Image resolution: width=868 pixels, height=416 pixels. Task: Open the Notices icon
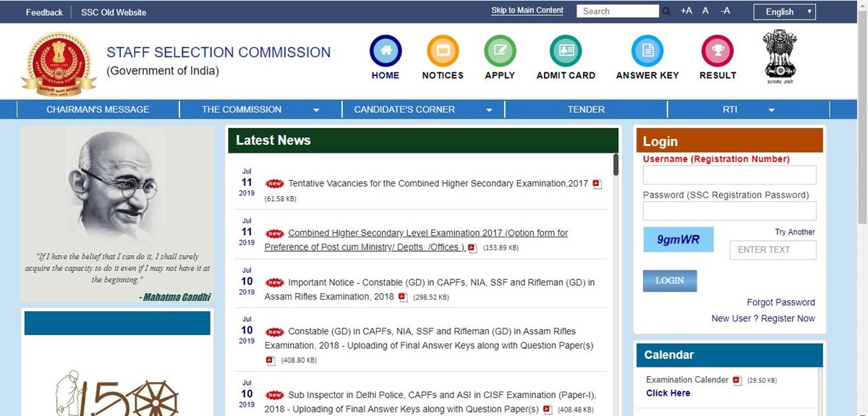click(443, 51)
